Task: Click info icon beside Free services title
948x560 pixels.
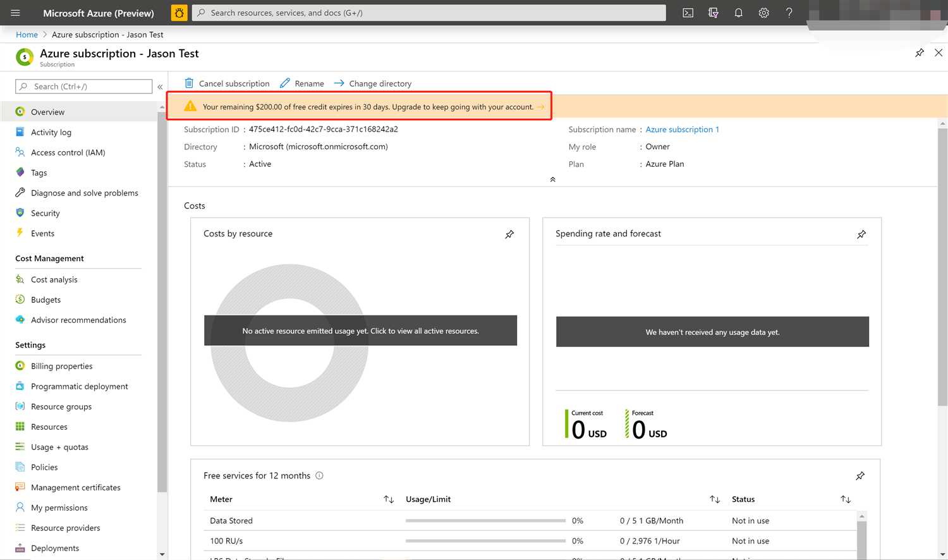Action: coord(319,476)
